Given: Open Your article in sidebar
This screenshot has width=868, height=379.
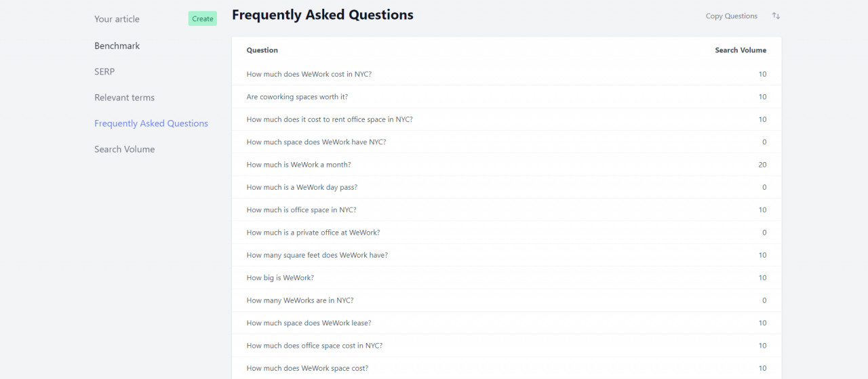Looking at the screenshot, I should point(117,19).
